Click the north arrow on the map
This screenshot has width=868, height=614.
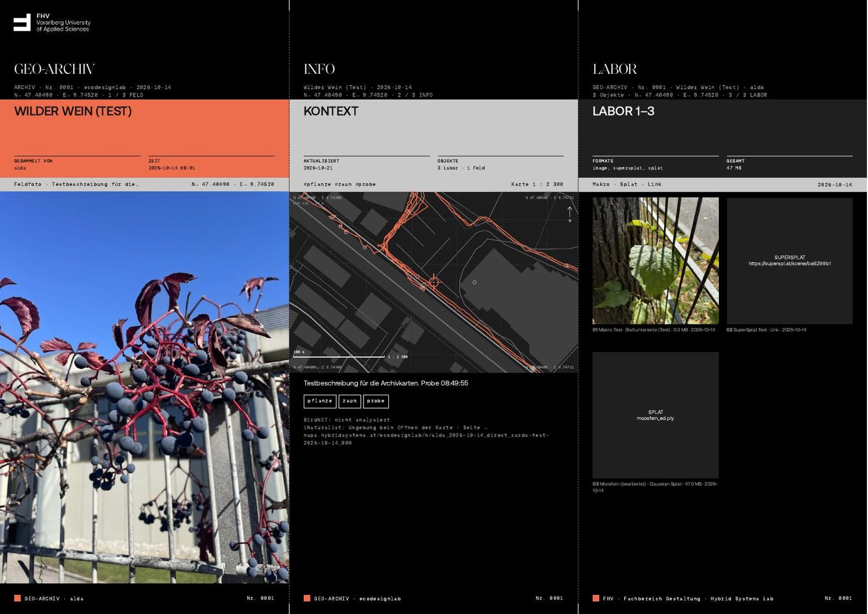570,214
